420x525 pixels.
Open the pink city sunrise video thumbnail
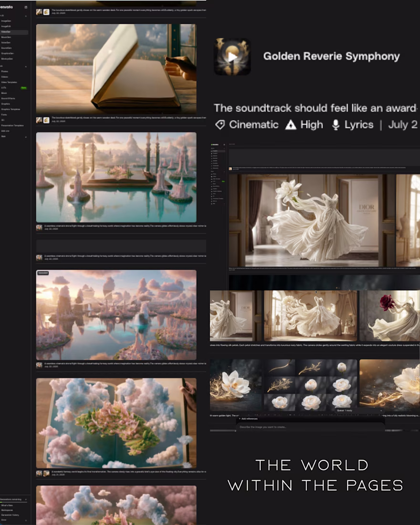pos(116,315)
